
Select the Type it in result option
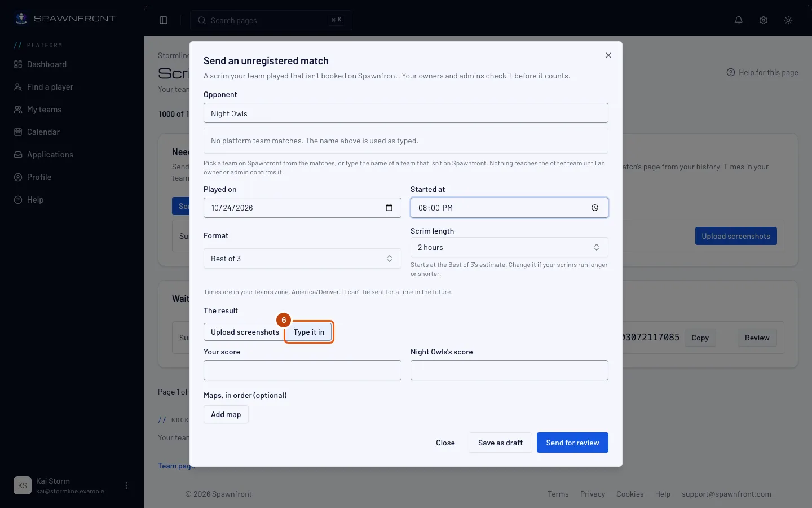309,332
